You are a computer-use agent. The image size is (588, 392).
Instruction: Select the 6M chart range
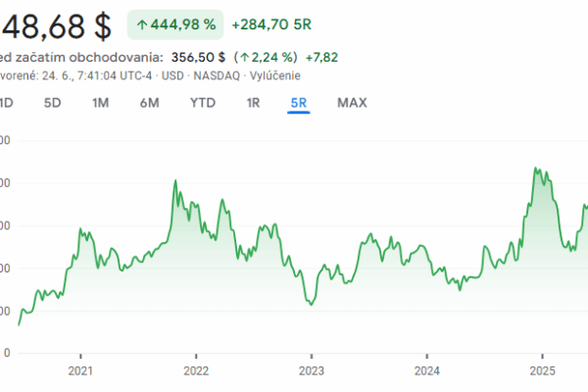(149, 103)
